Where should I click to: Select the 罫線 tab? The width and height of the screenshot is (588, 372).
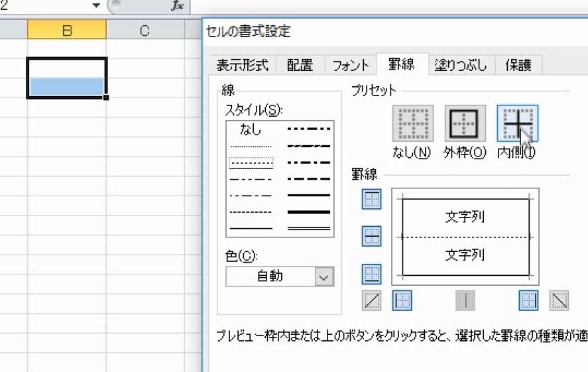pyautogui.click(x=402, y=64)
